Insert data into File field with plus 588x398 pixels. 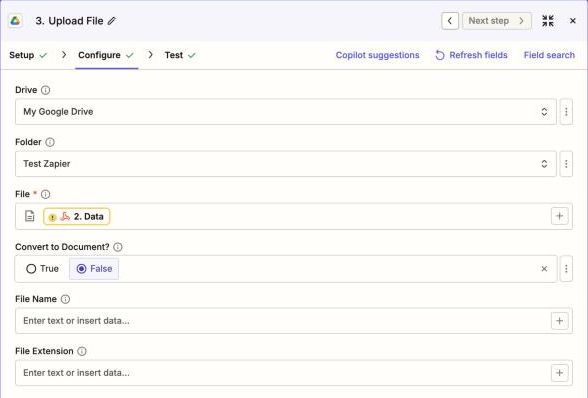[560, 216]
